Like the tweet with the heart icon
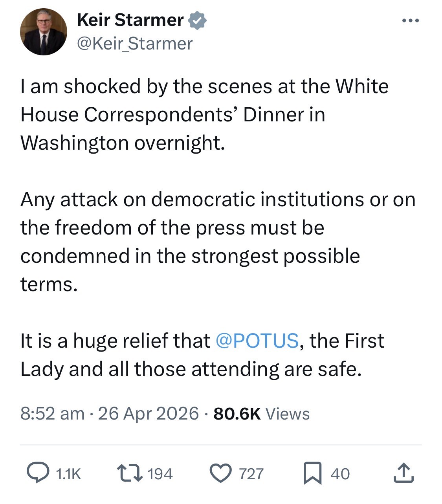 pos(221,473)
